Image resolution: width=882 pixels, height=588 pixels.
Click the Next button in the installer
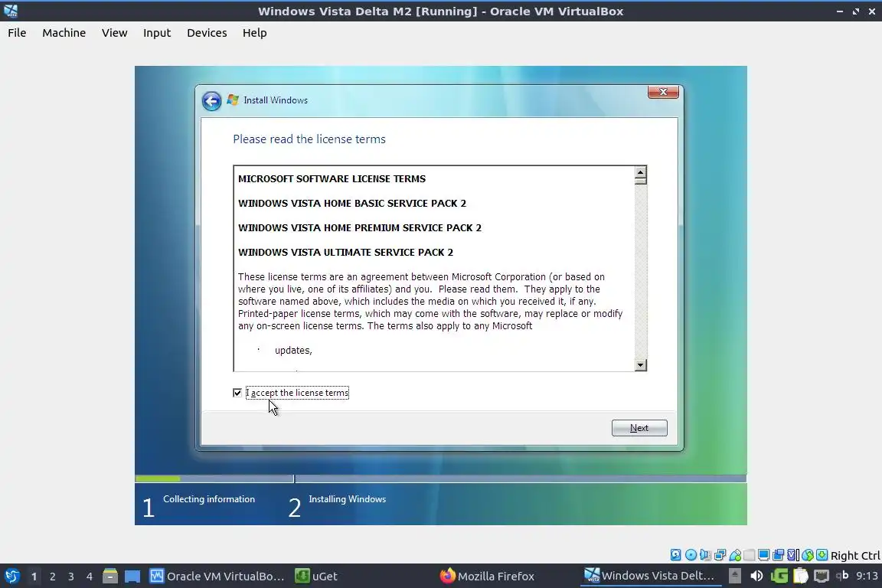pyautogui.click(x=639, y=428)
